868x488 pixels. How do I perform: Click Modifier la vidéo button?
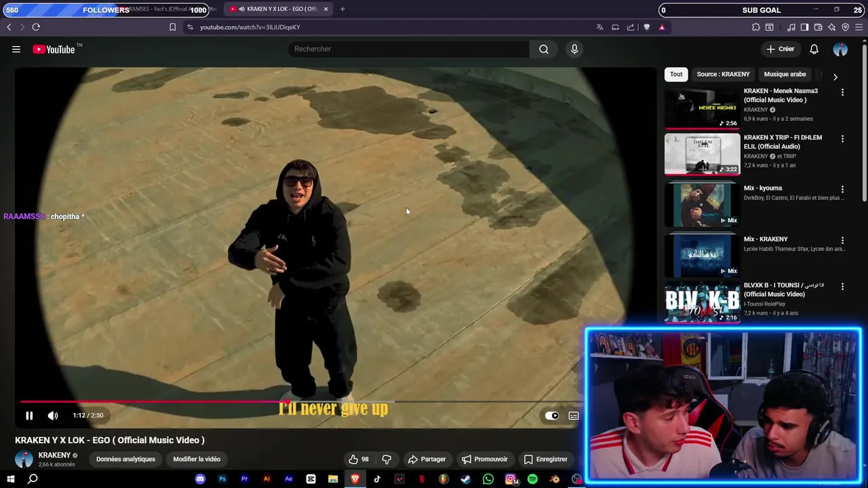coord(197,459)
